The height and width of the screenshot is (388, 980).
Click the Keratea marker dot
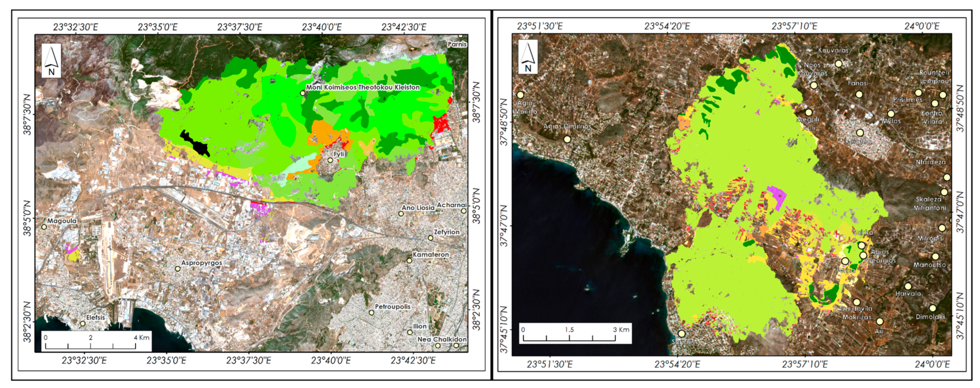click(x=860, y=132)
